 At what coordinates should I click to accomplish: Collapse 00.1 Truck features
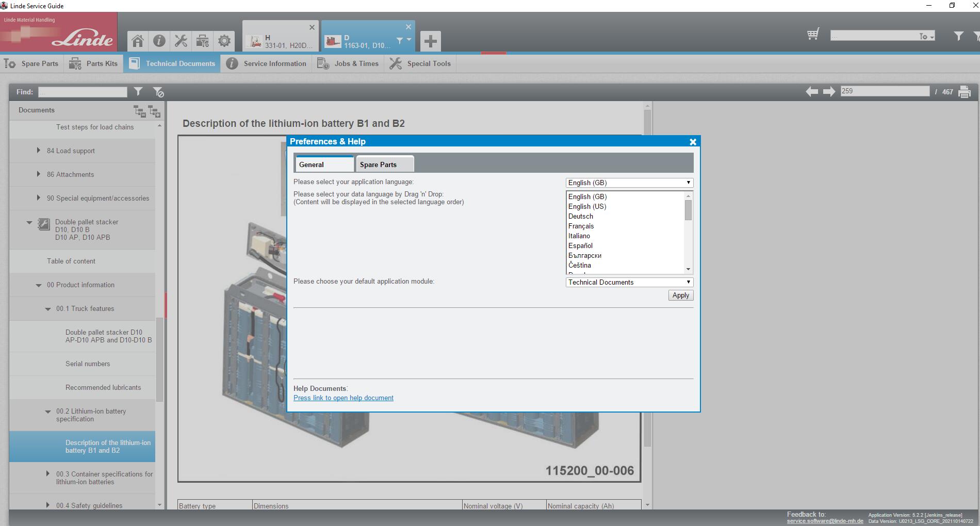coord(48,309)
